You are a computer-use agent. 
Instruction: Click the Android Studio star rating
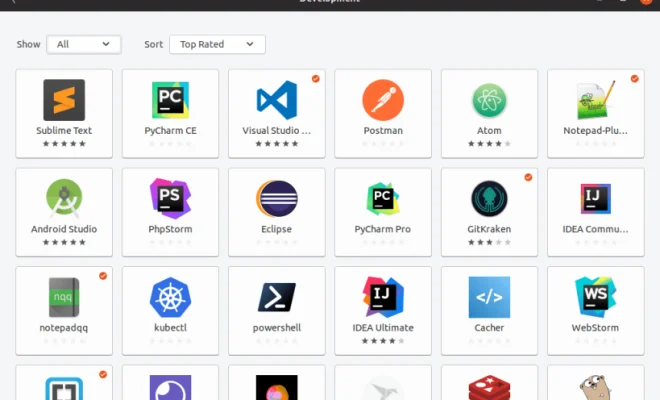pyautogui.click(x=64, y=242)
